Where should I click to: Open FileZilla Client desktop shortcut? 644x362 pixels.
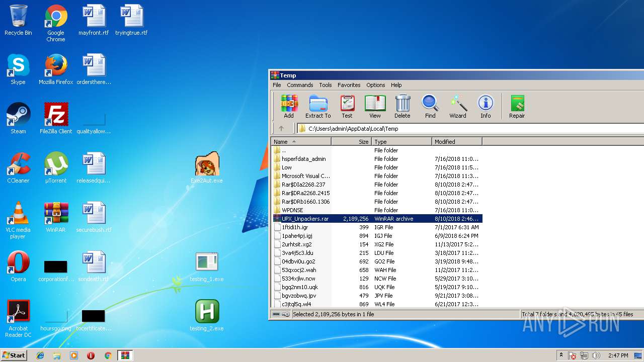coord(56,119)
